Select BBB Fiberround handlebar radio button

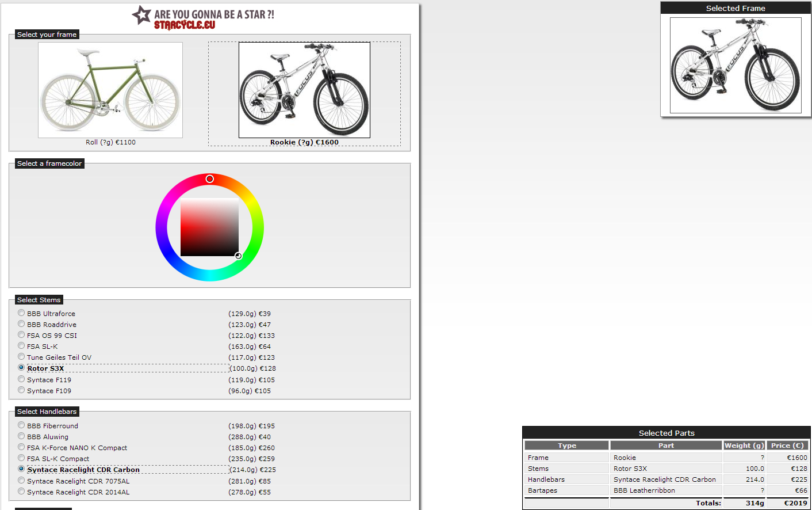pyautogui.click(x=21, y=425)
